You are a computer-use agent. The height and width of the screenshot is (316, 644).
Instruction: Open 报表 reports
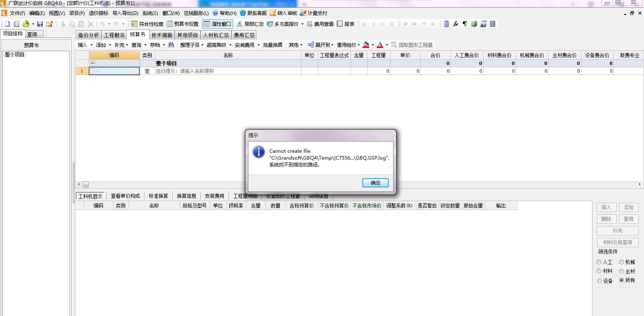click(346, 24)
